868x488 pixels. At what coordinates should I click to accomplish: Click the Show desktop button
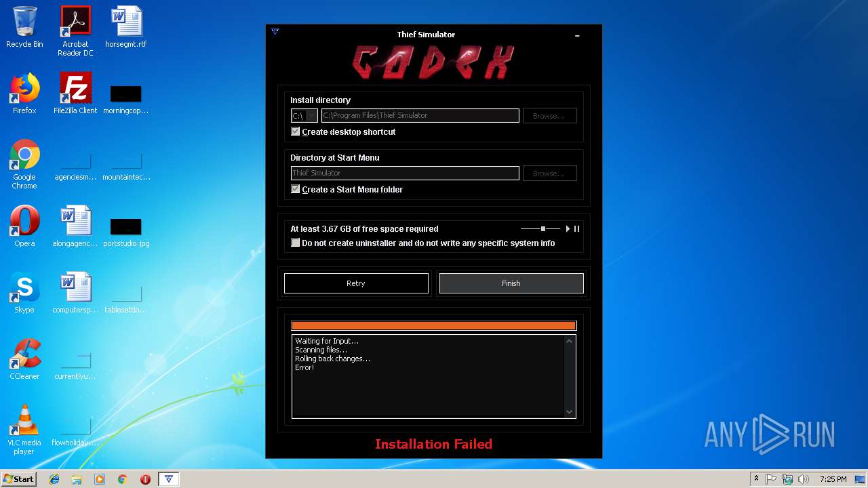tap(861, 479)
